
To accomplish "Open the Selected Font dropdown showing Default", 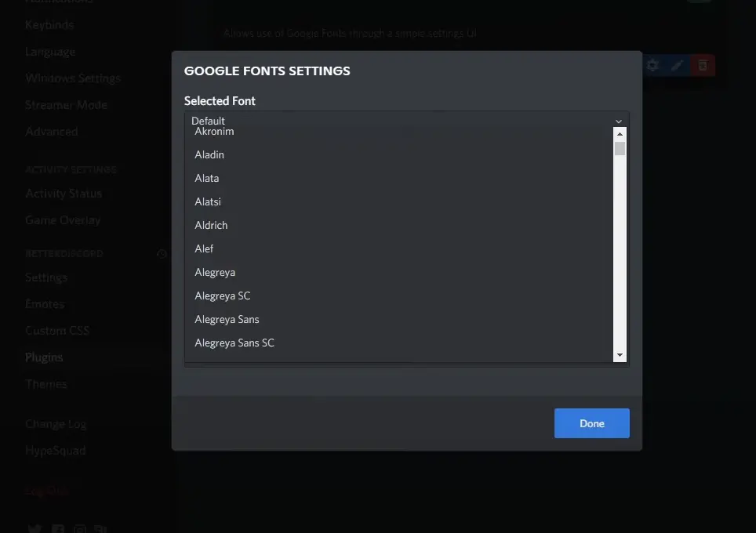I will click(x=406, y=121).
